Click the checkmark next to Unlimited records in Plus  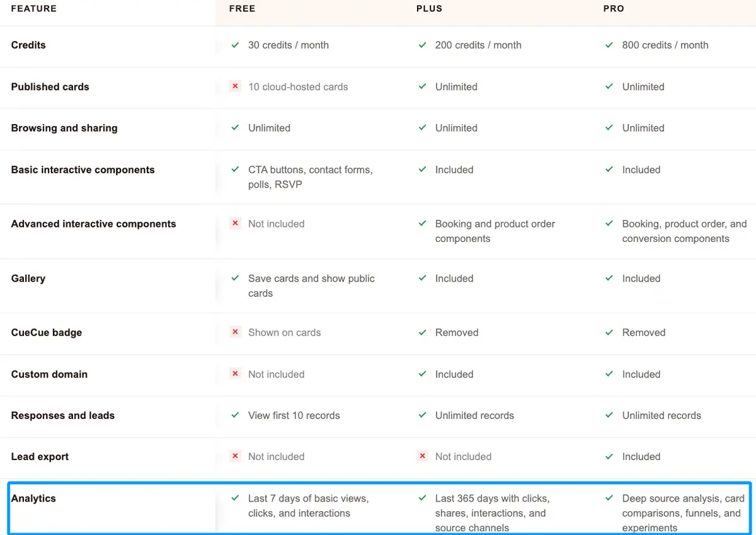[422, 415]
